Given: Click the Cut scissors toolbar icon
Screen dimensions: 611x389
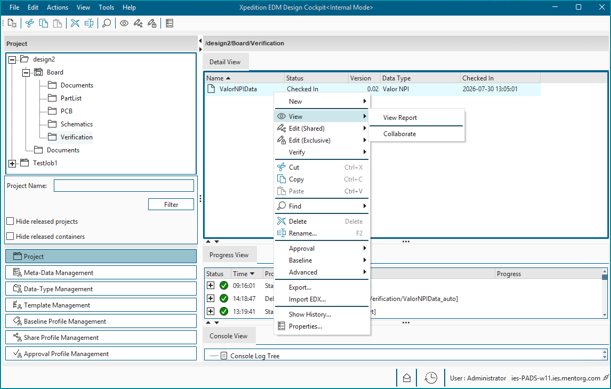Looking at the screenshot, I should click(30, 23).
